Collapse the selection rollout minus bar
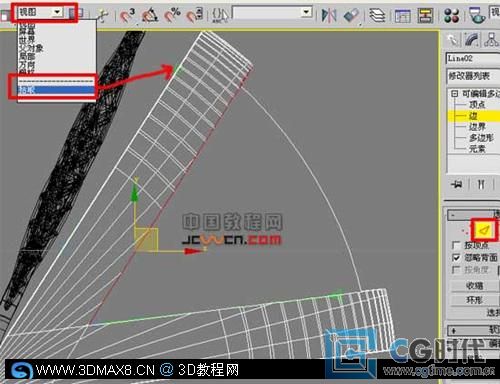The height and width of the screenshot is (384, 500). point(473,215)
